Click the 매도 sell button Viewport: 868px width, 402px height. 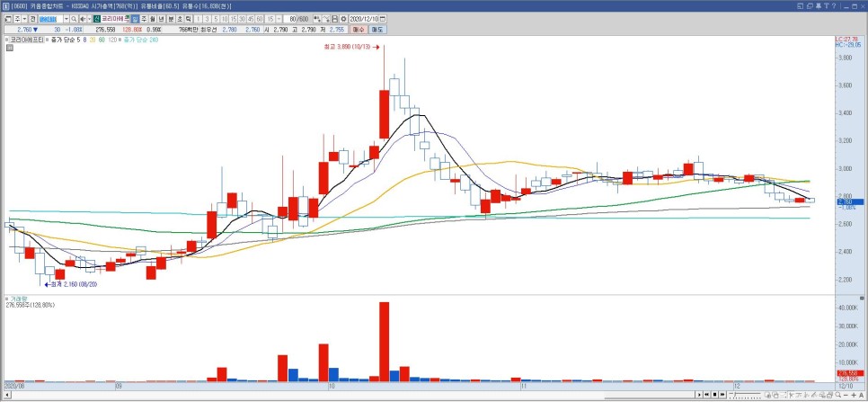pos(377,30)
